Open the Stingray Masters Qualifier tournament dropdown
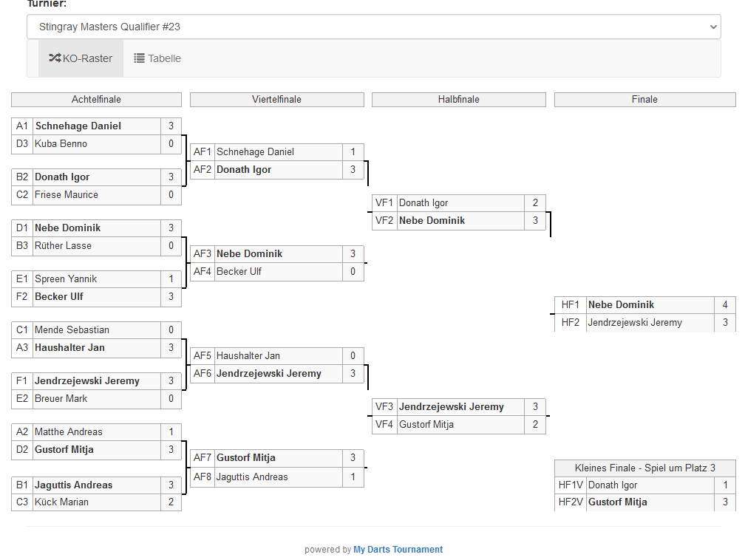Image resolution: width=745 pixels, height=560 pixels. coord(373,27)
